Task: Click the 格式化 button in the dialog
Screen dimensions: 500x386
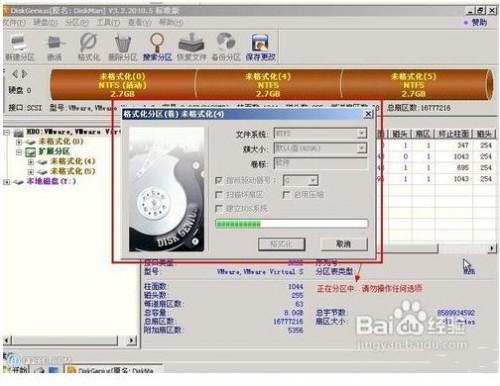Action: point(282,244)
